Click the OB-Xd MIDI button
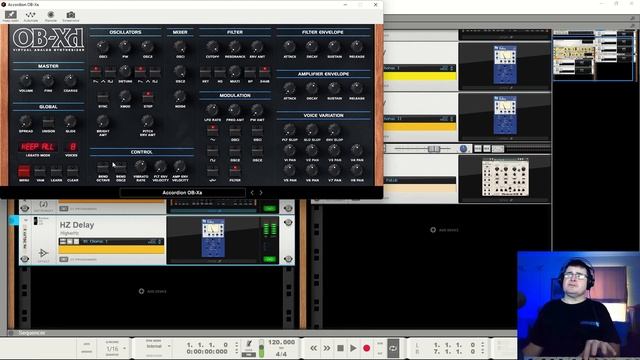Screen dimensions: 640x360 point(40,172)
